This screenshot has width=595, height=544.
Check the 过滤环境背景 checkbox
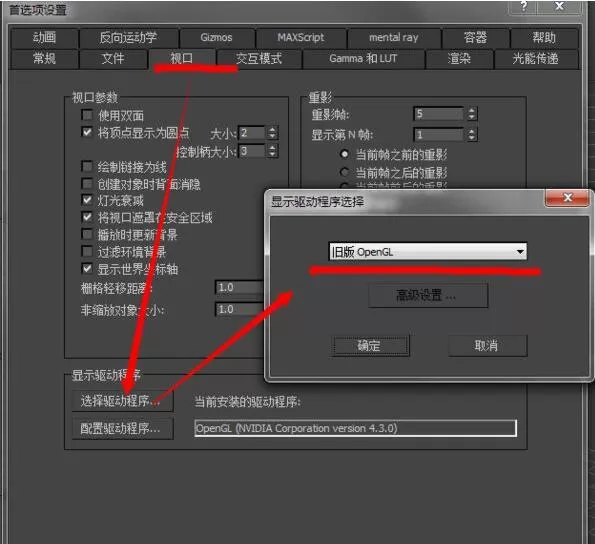[x=87, y=251]
